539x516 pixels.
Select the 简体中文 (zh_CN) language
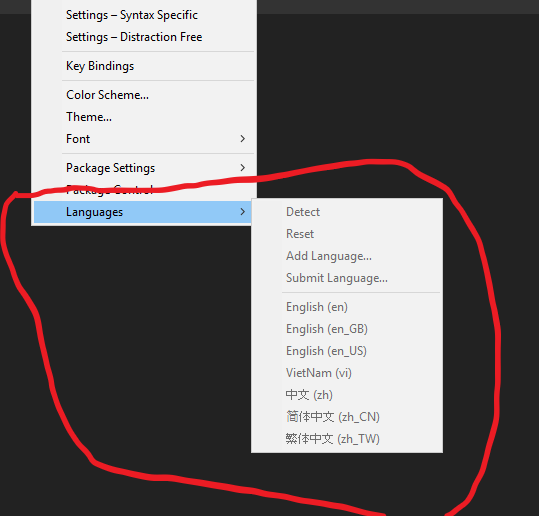click(347, 417)
